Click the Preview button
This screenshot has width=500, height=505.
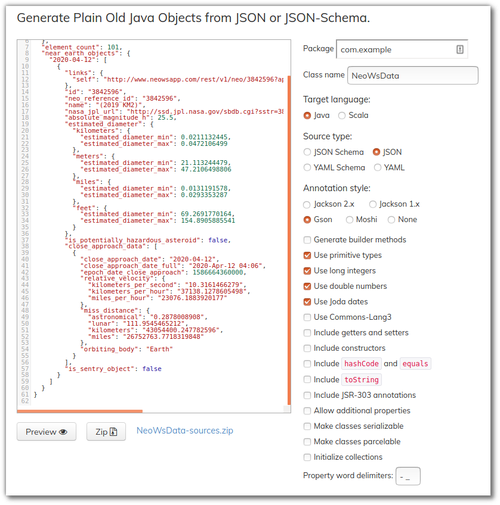[46, 432]
